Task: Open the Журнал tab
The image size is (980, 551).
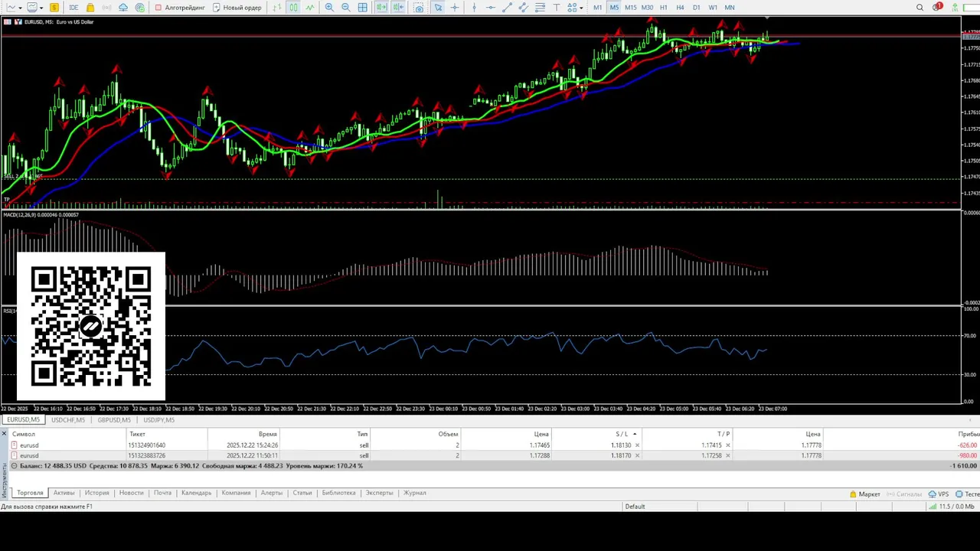Action: coord(414,493)
